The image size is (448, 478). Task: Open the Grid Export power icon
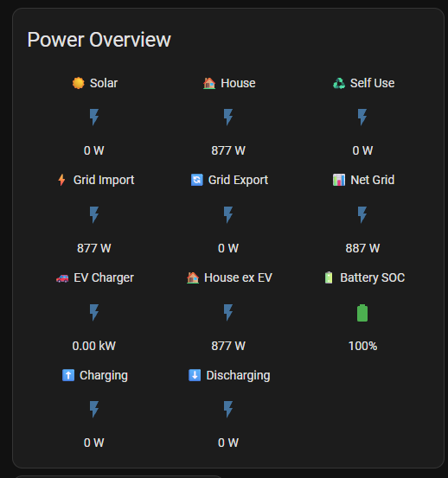pos(228,214)
